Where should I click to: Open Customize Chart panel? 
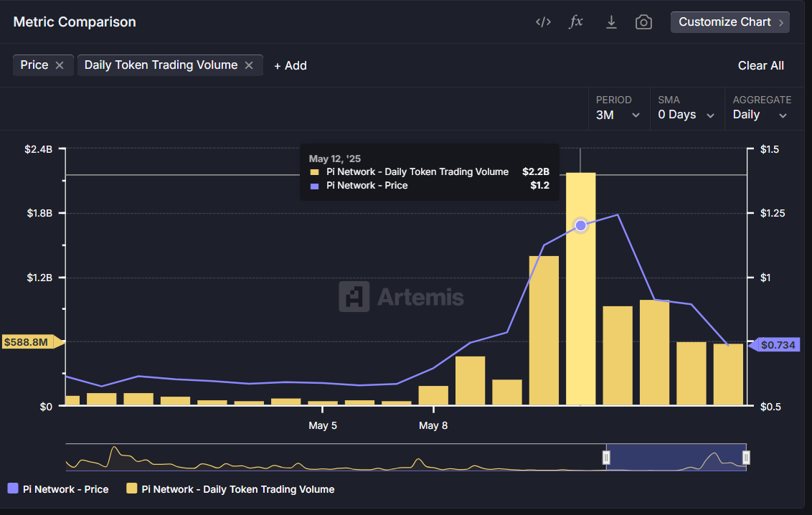point(730,22)
